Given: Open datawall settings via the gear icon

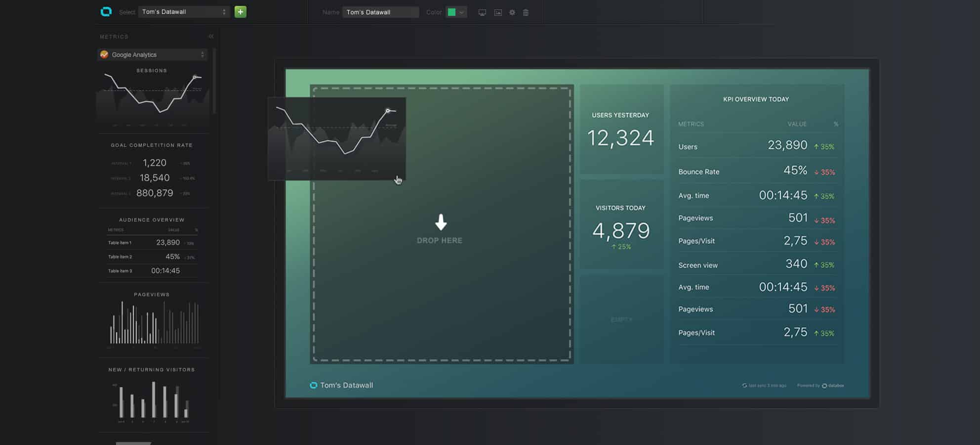Looking at the screenshot, I should (x=512, y=13).
